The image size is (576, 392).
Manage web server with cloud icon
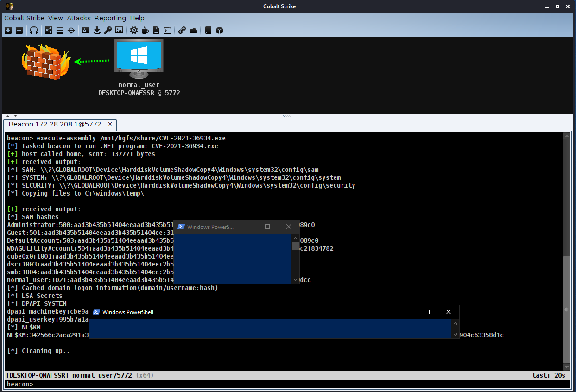[x=193, y=30]
